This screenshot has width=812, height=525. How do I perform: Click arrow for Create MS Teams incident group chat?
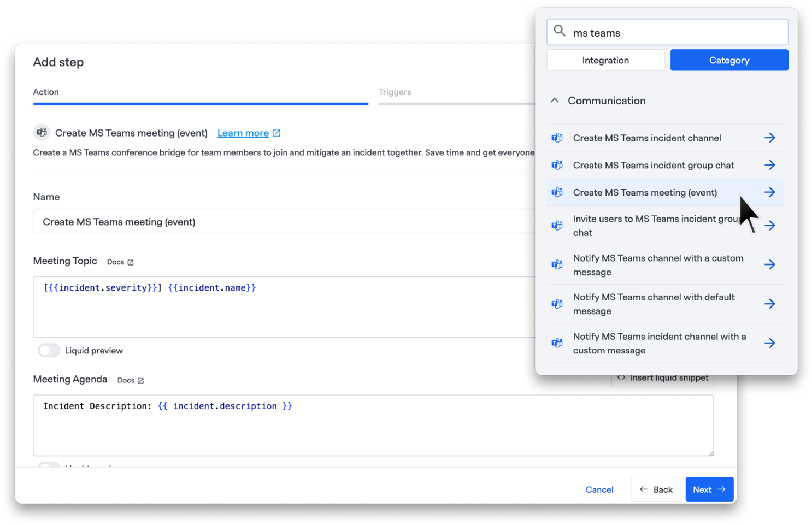(770, 165)
